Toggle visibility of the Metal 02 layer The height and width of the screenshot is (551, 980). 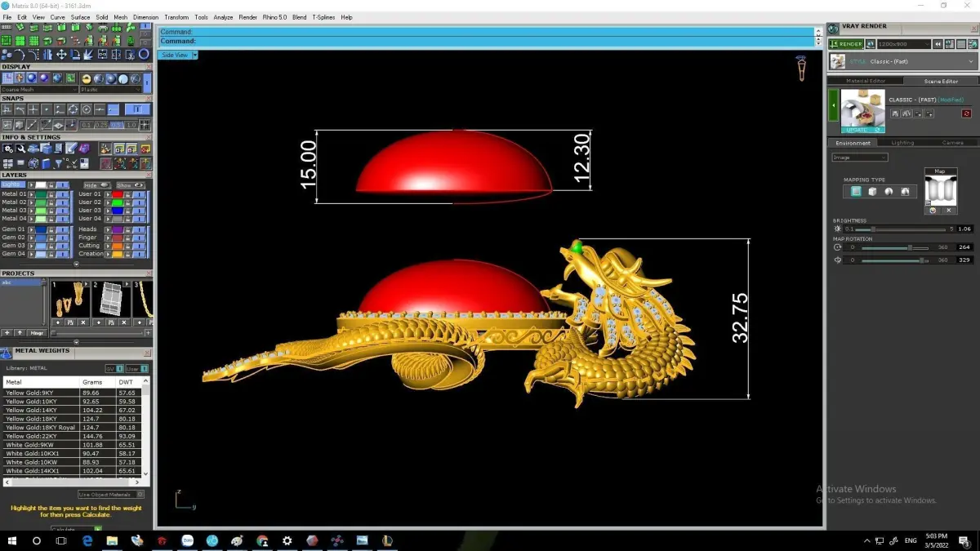[x=63, y=202]
